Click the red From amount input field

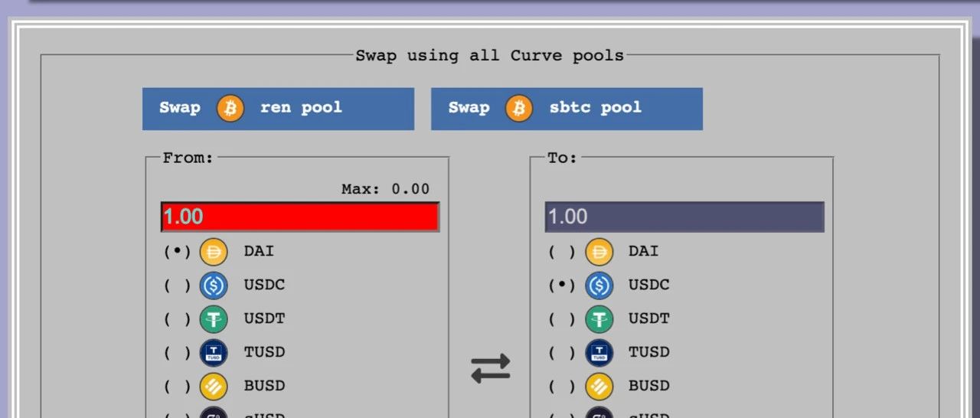[x=300, y=217]
